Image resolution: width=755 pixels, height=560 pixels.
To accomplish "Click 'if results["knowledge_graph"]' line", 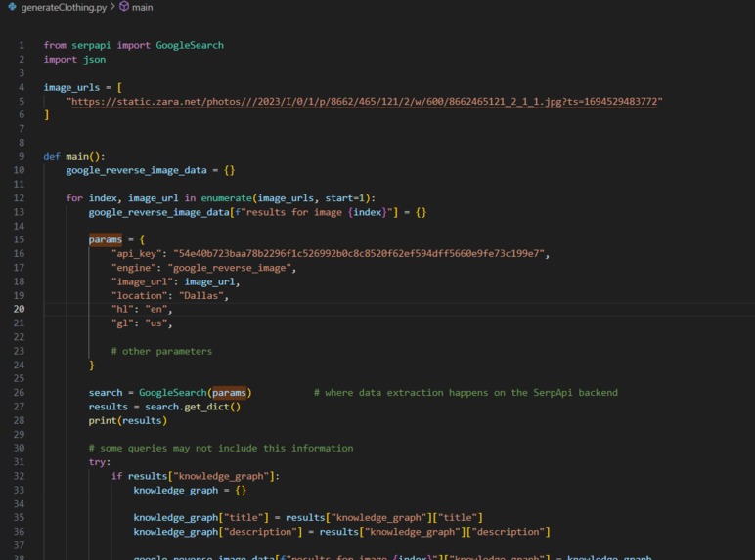I will (x=196, y=476).
